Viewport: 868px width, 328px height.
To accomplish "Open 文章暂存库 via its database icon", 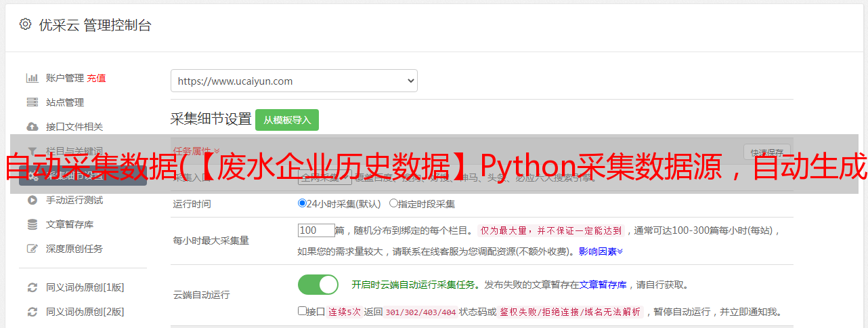I will tap(32, 224).
